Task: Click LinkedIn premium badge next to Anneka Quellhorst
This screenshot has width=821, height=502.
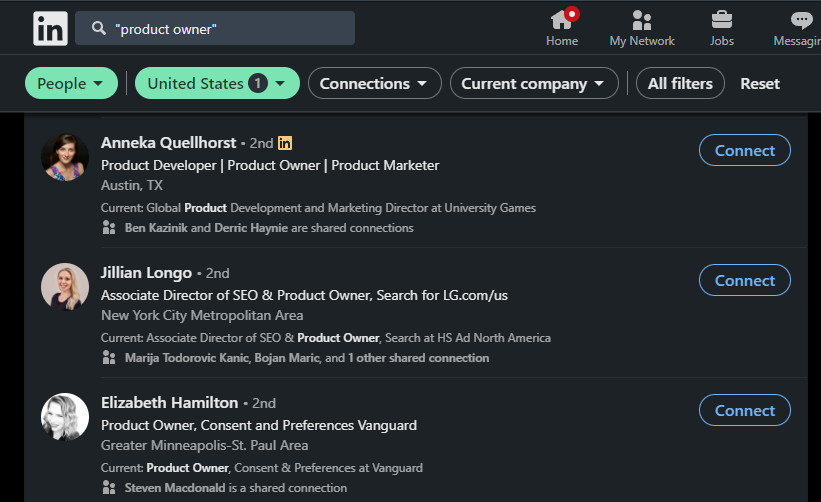Action: tap(285, 143)
